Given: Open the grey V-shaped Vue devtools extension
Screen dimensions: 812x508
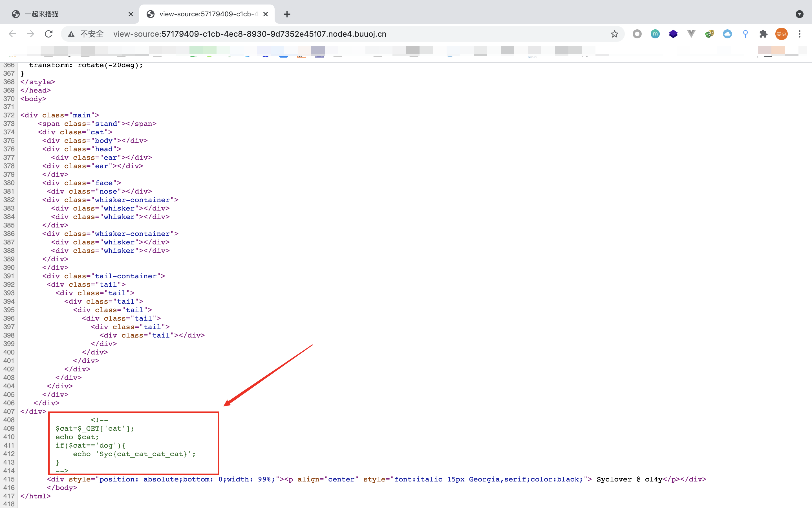Looking at the screenshot, I should pos(691,34).
